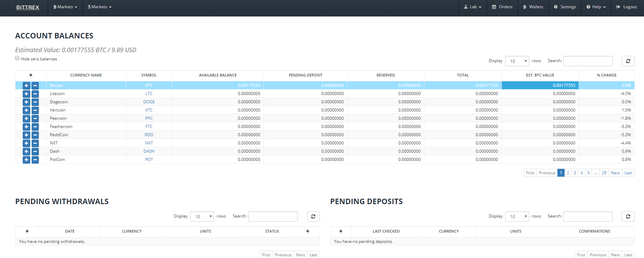Sort Pending Withdrawals by Date column
The image size is (644, 258).
[x=70, y=231]
